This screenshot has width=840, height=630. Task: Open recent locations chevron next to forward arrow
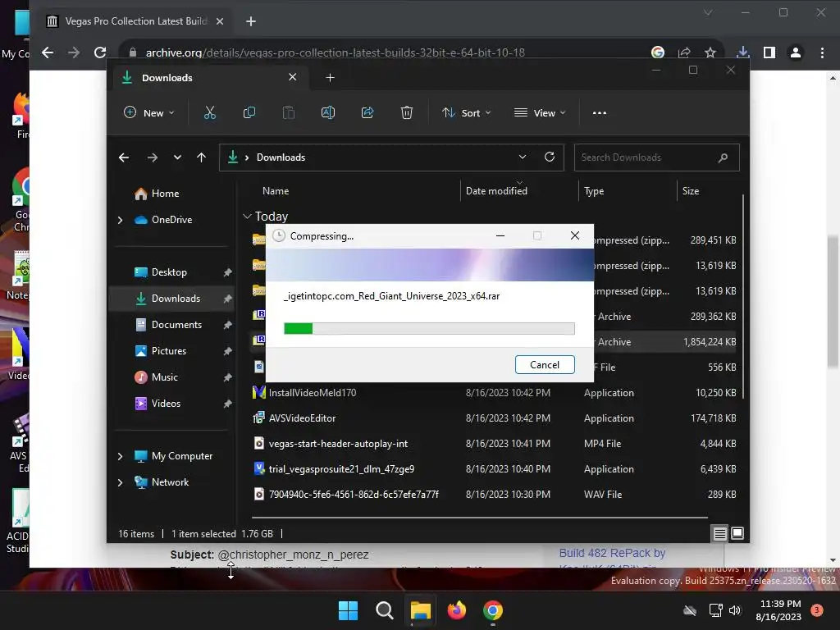coord(177,157)
